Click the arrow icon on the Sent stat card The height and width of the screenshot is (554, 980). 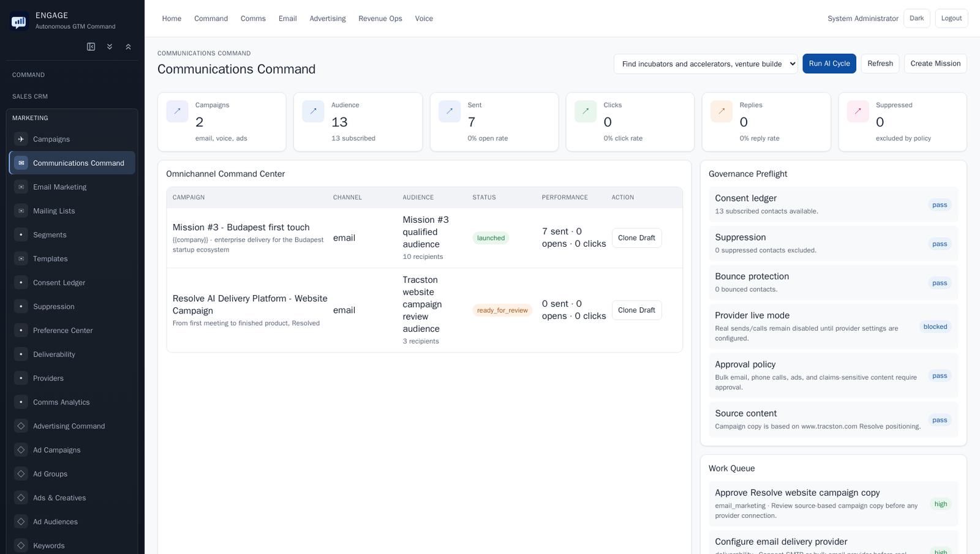click(450, 111)
